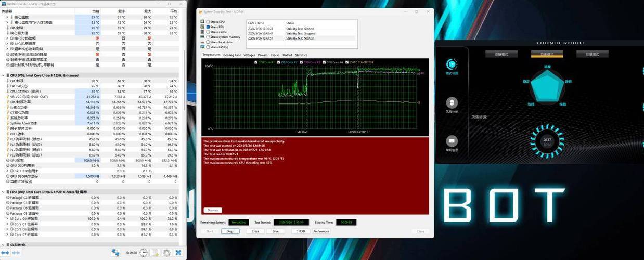Enable Stress cache checkbox

pos(208,32)
